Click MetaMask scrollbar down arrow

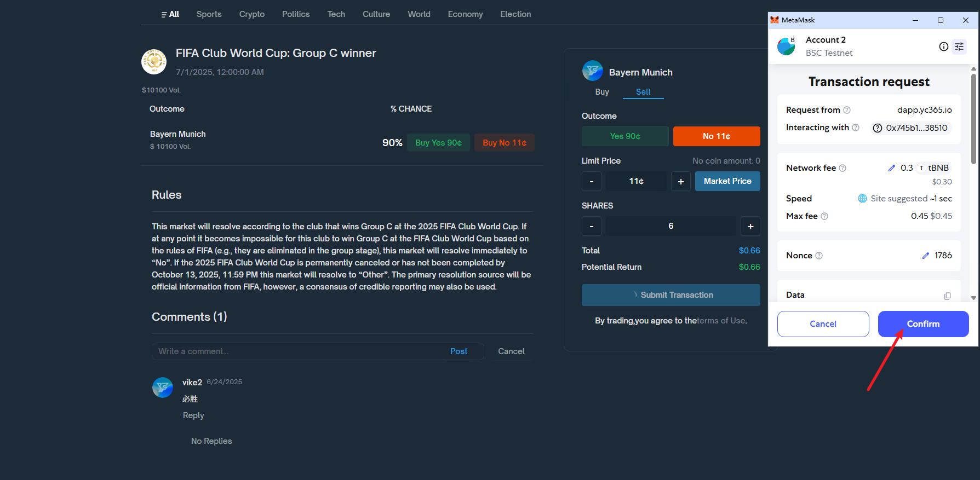point(973,298)
